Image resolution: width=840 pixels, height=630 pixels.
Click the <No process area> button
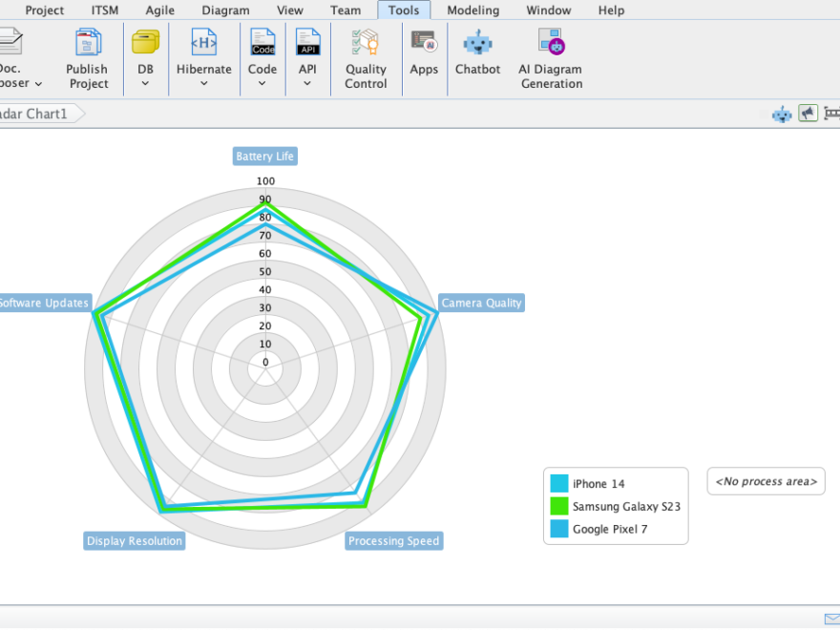(x=766, y=481)
